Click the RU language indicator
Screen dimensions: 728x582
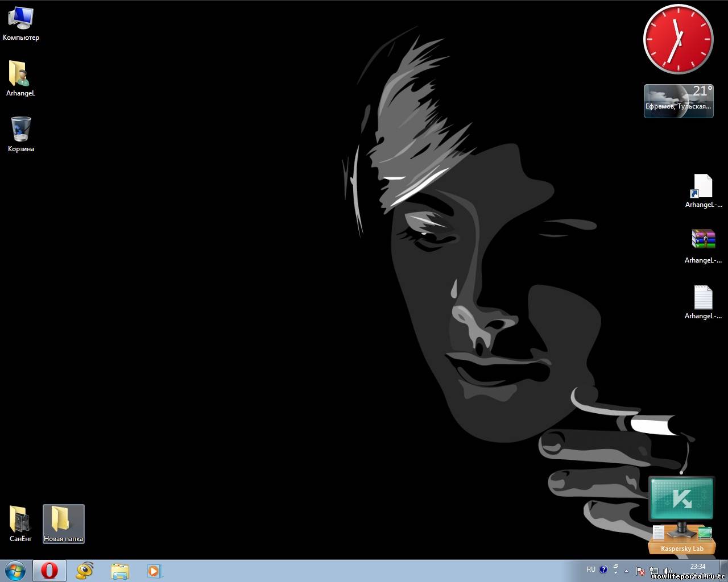click(591, 569)
